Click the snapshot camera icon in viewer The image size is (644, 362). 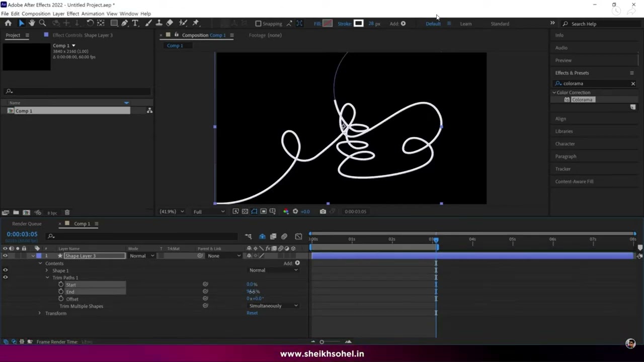click(323, 212)
